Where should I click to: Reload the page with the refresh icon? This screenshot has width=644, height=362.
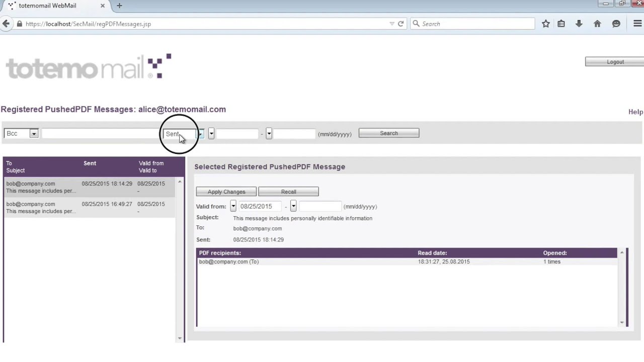click(400, 24)
